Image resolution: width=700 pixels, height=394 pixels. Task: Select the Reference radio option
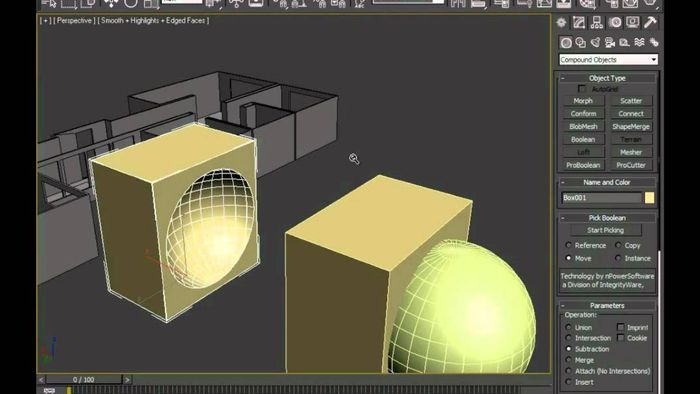click(568, 245)
